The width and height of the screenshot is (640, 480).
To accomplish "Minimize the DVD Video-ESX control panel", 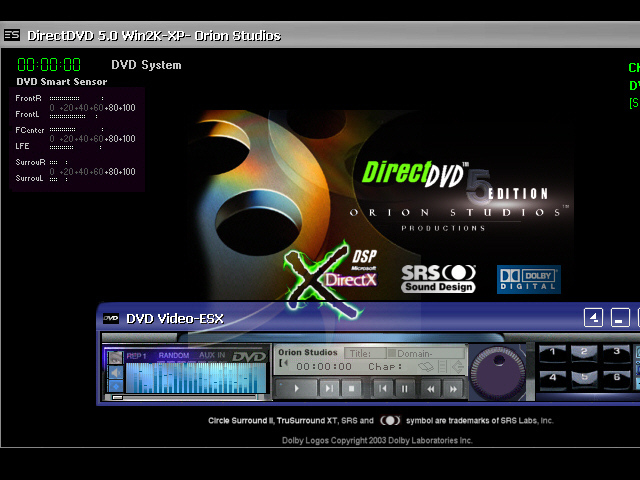I will pyautogui.click(x=620, y=318).
